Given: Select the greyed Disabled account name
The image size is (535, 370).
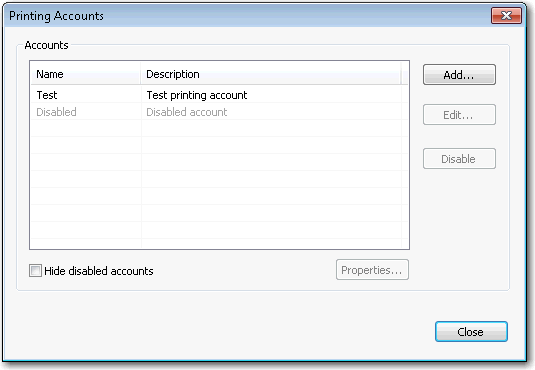Looking at the screenshot, I should click(56, 112).
